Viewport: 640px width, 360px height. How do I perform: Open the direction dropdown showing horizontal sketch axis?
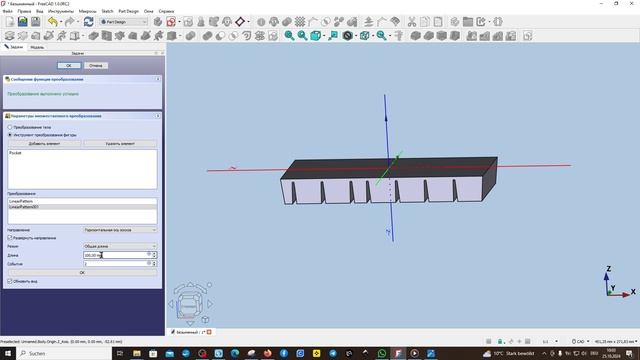[x=120, y=230]
